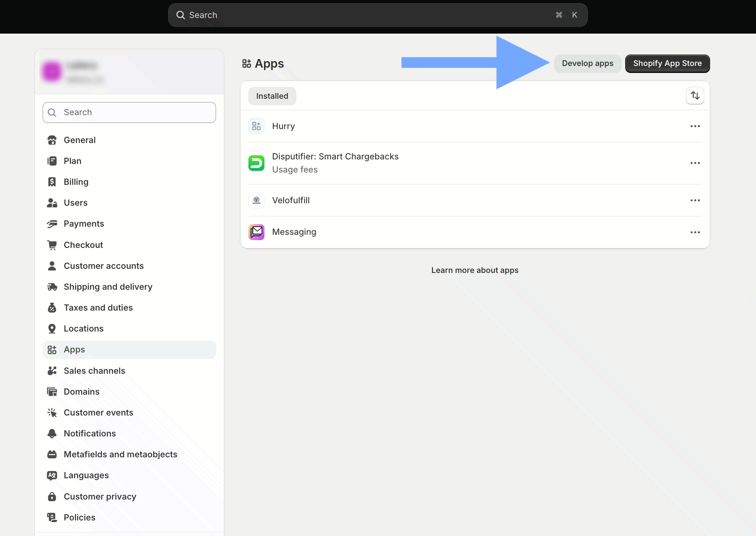
Task: Click the Checkout cart icon
Action: click(52, 245)
